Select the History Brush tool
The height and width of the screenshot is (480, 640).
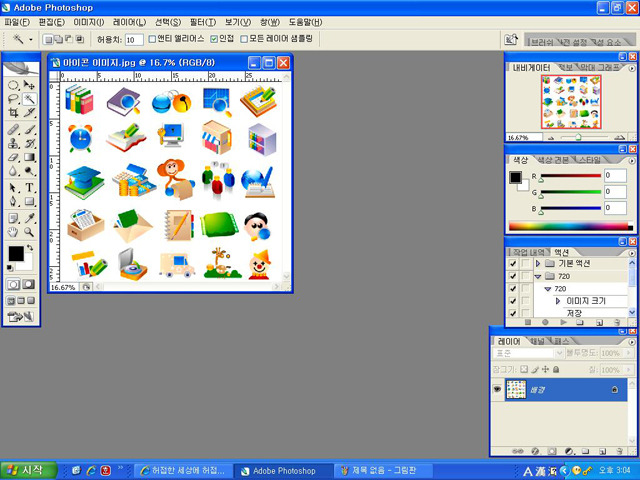tap(29, 144)
